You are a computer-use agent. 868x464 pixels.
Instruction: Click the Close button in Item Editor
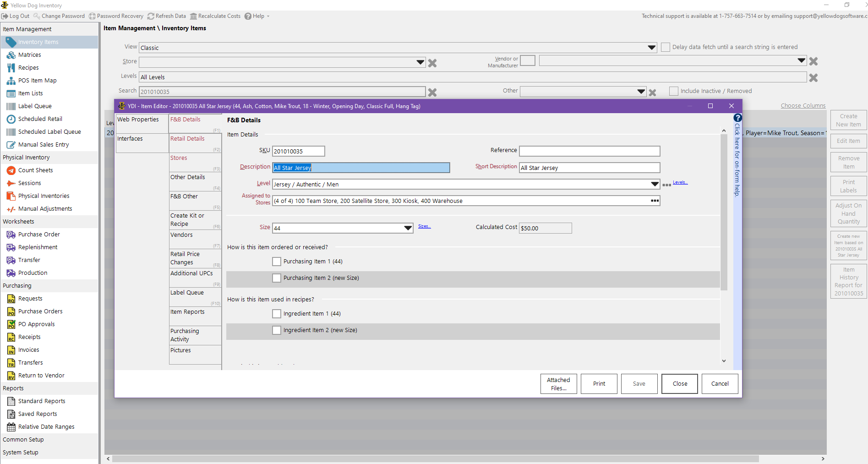[680, 384]
